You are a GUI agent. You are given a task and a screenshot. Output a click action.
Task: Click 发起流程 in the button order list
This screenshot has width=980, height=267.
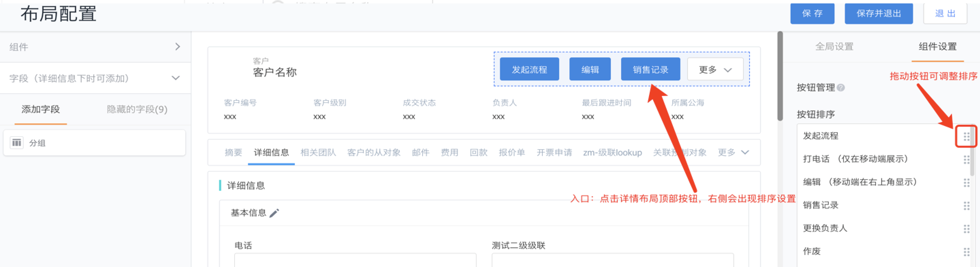click(x=820, y=136)
